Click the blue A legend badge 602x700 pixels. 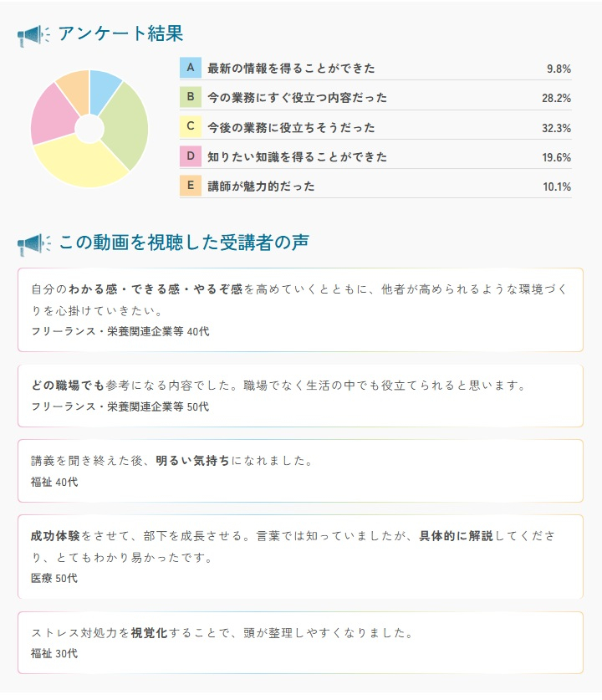pyautogui.click(x=191, y=68)
